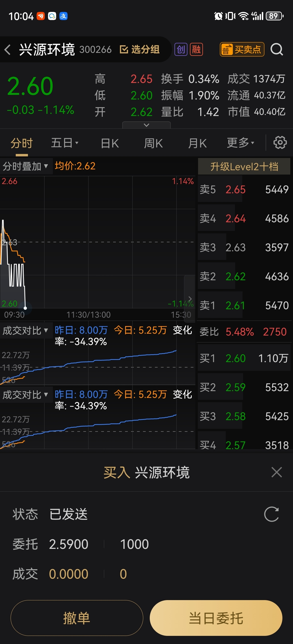The image size is (293, 644).
Task: Select the 卖5 row at 2.65
Action: [x=244, y=189]
